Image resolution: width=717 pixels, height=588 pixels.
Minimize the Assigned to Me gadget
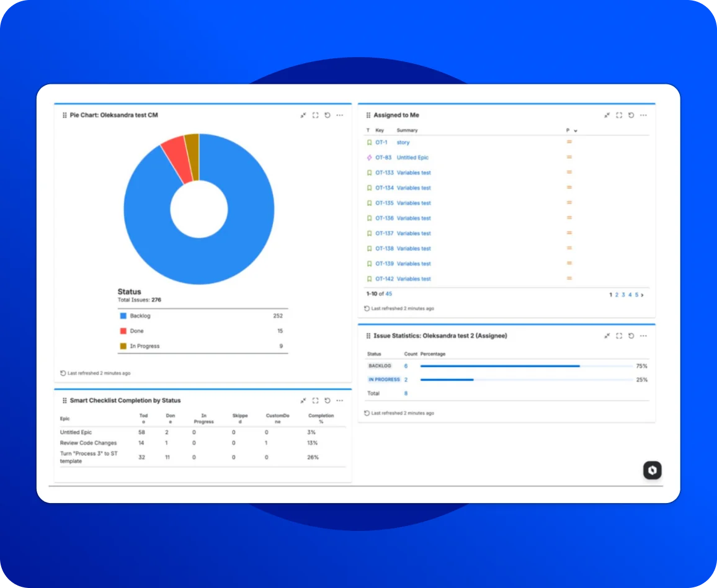(607, 115)
